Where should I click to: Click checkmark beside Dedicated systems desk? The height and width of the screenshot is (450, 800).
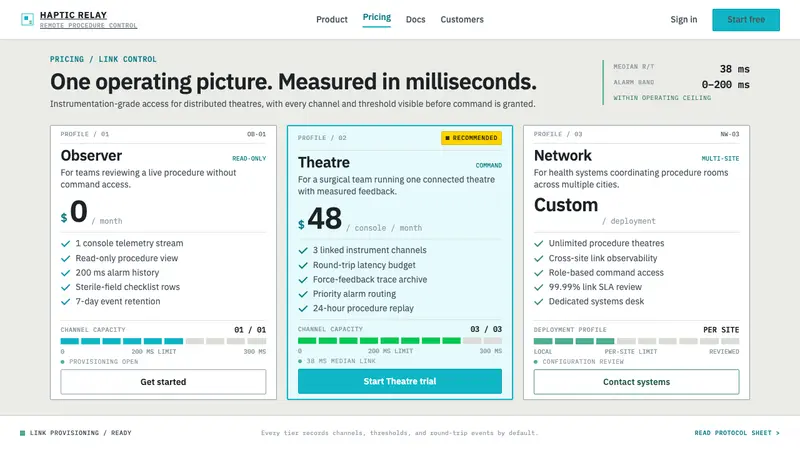pos(538,302)
